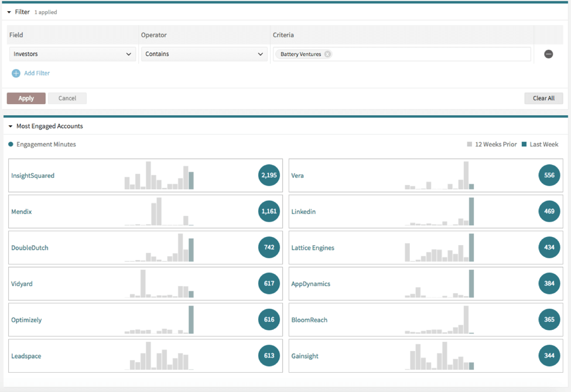Click the 613 minutes badge
This screenshot has height=392, width=571.
pos(269,355)
